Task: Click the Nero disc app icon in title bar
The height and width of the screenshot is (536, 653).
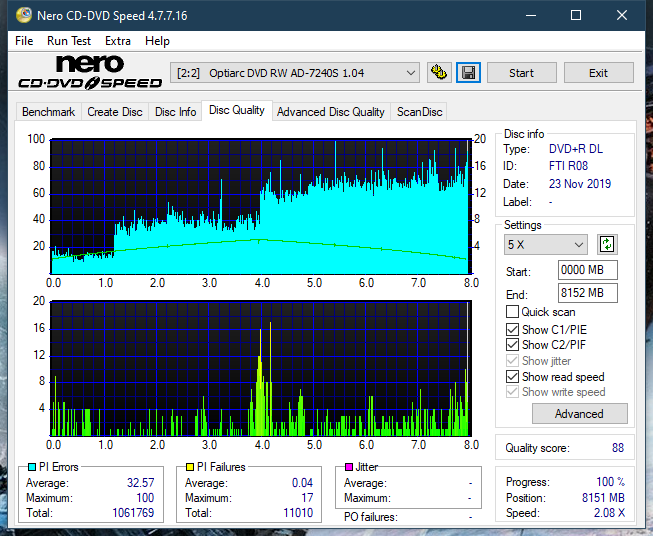Action: point(24,15)
